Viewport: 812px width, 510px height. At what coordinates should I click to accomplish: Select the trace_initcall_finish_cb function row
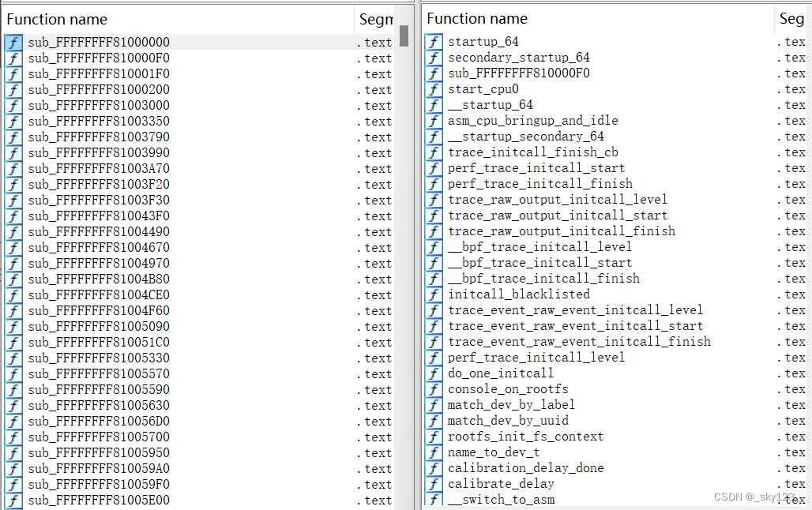coord(532,152)
